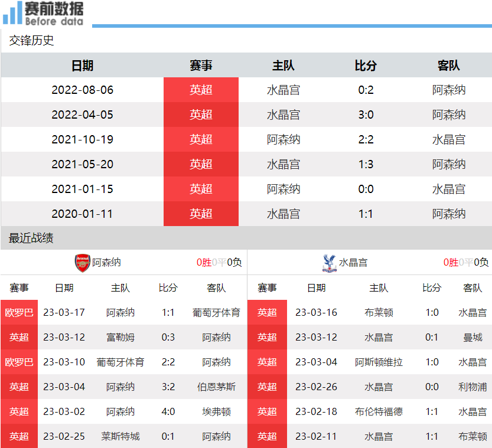
Task: Collapse the 比分 column header
Action: pyautogui.click(x=365, y=66)
